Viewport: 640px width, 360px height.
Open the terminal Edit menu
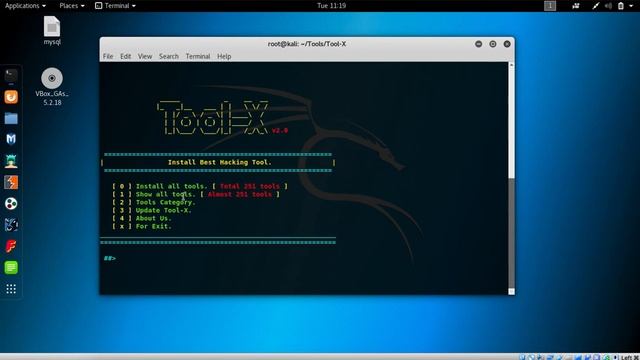click(x=125, y=56)
